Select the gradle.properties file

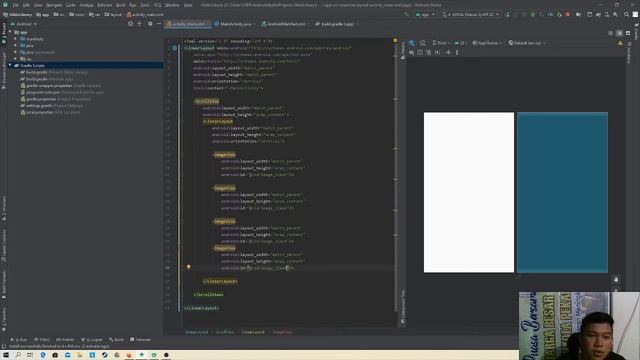pyautogui.click(x=56, y=99)
